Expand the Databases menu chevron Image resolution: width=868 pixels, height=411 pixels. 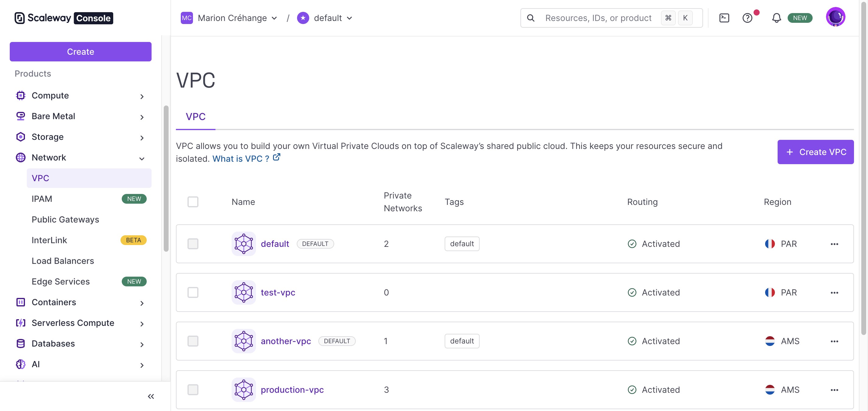(142, 344)
